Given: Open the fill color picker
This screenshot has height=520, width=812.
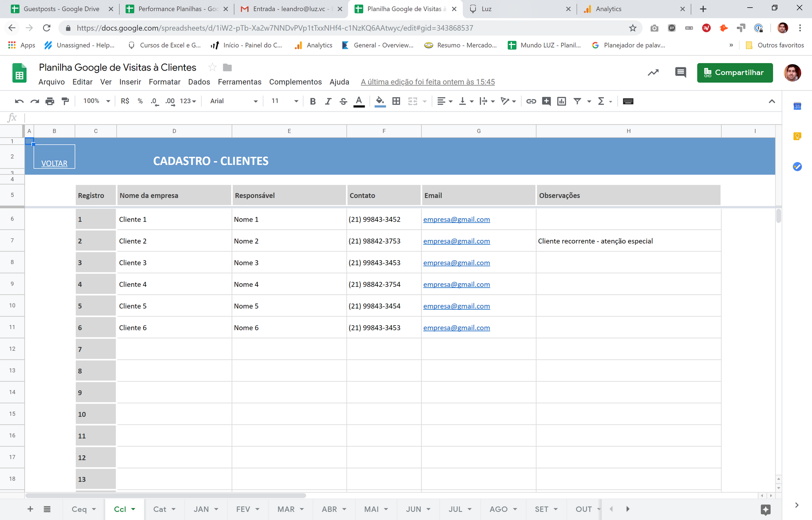Looking at the screenshot, I should pos(380,101).
